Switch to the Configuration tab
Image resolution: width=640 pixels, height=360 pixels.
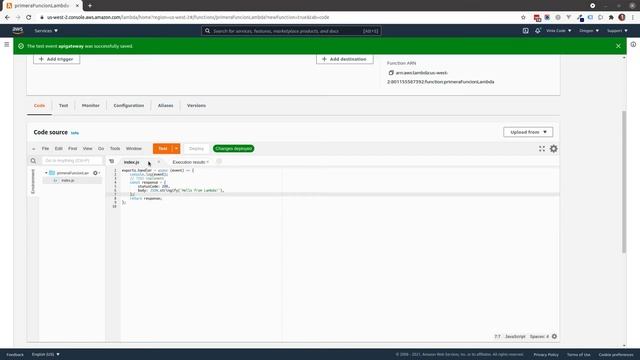(129, 105)
